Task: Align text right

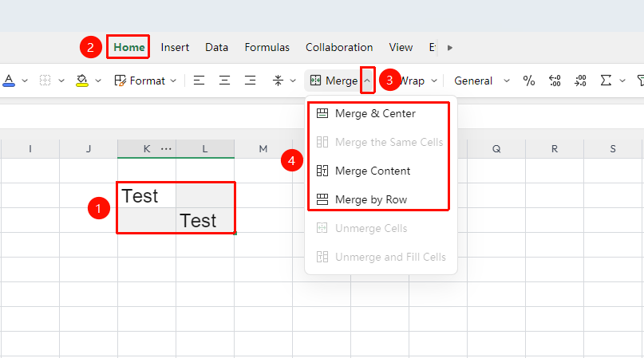Action: click(x=250, y=81)
